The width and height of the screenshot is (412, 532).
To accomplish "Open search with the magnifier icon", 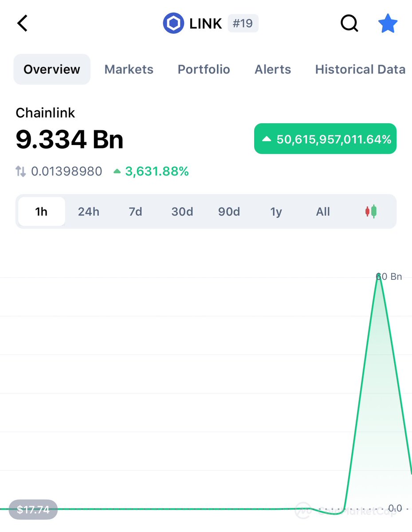I will [x=349, y=23].
